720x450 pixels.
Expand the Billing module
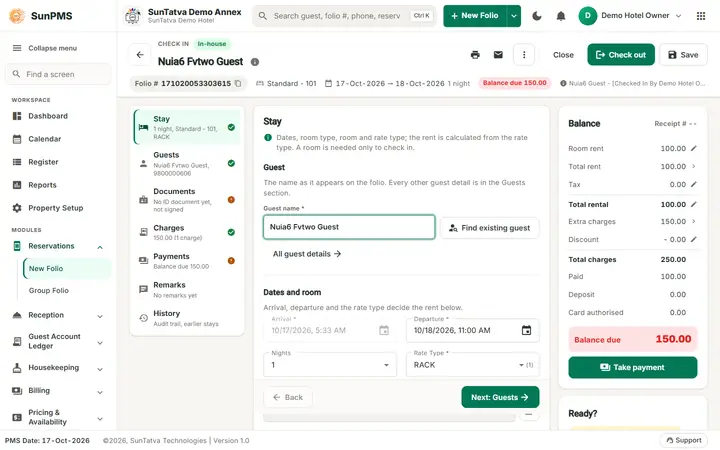click(x=100, y=392)
